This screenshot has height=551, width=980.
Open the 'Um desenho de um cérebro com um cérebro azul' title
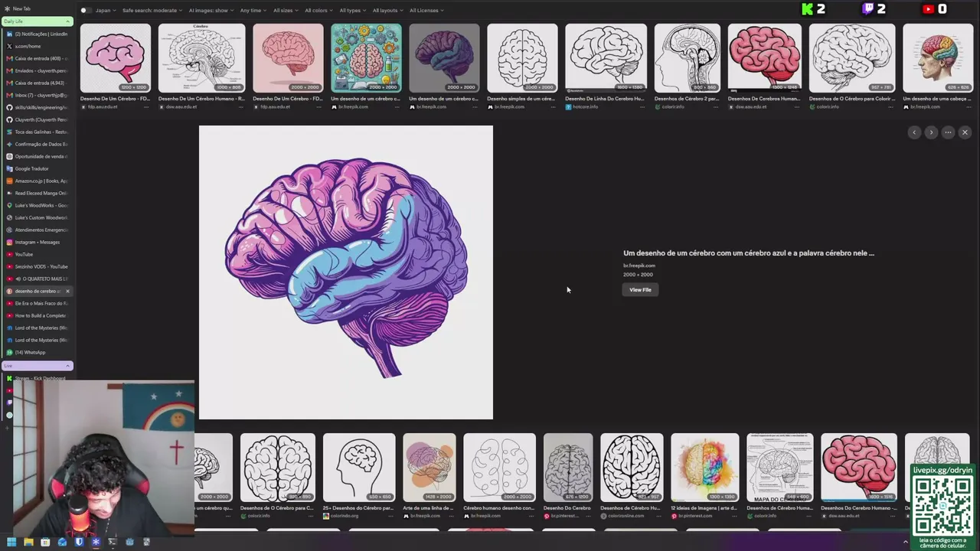click(749, 253)
